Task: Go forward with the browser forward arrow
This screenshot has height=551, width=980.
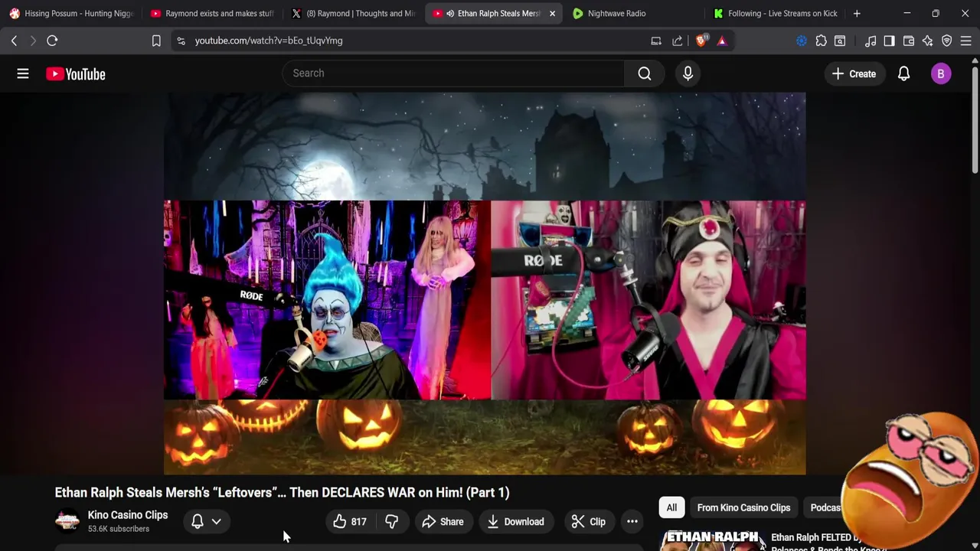Action: point(33,41)
